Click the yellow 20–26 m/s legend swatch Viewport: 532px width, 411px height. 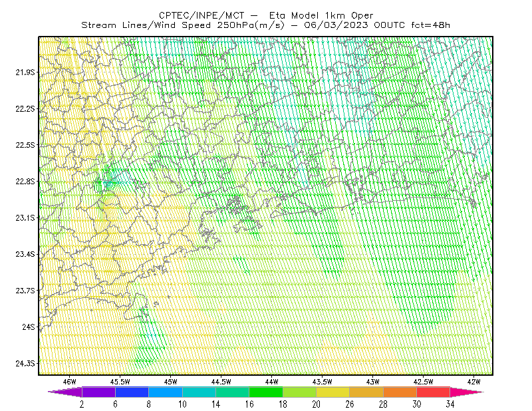coord(333,392)
